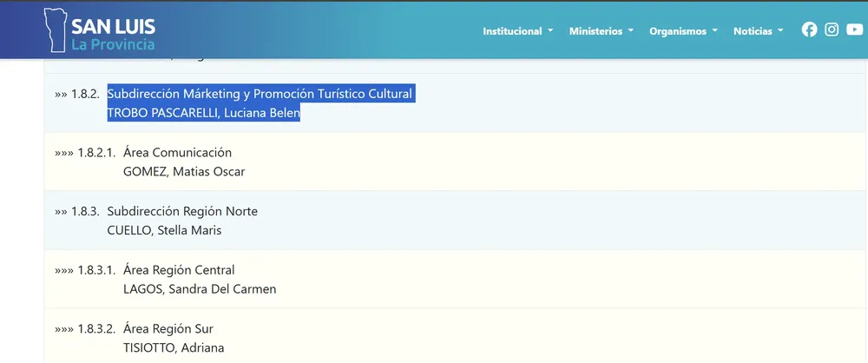This screenshot has width=868, height=363.
Task: Open the San Luis Facebook page icon
Action: (809, 30)
